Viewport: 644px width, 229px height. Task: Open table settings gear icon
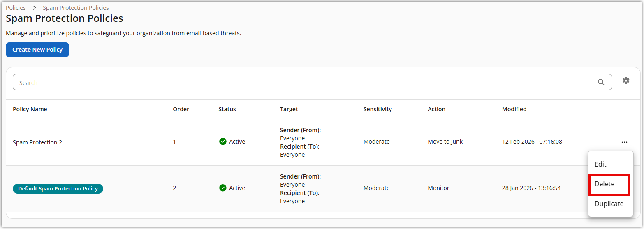pos(626,81)
